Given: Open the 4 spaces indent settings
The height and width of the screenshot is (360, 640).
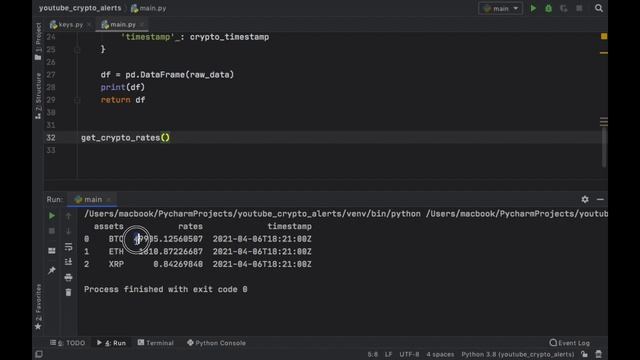Looking at the screenshot, I should (x=440, y=354).
